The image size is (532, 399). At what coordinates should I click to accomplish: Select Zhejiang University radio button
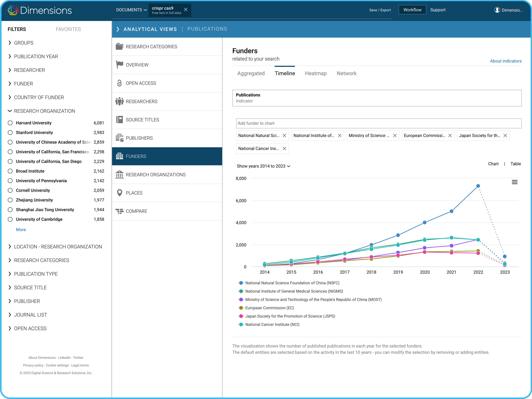tap(10, 200)
